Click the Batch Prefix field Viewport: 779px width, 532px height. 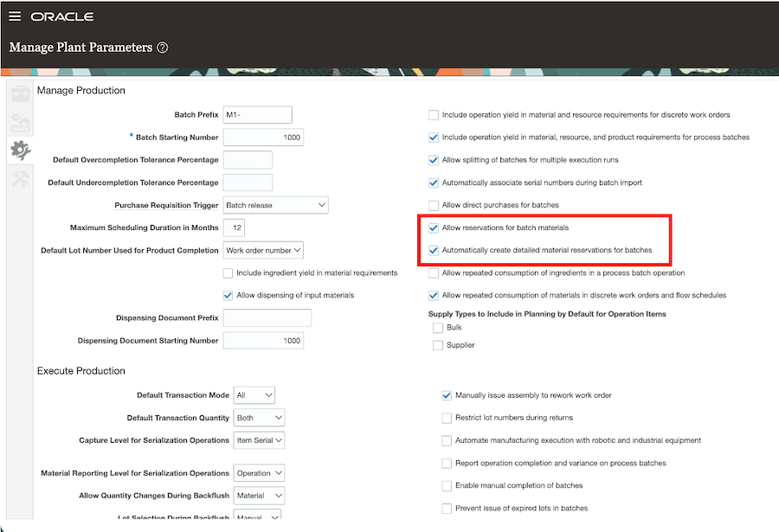[257, 115]
